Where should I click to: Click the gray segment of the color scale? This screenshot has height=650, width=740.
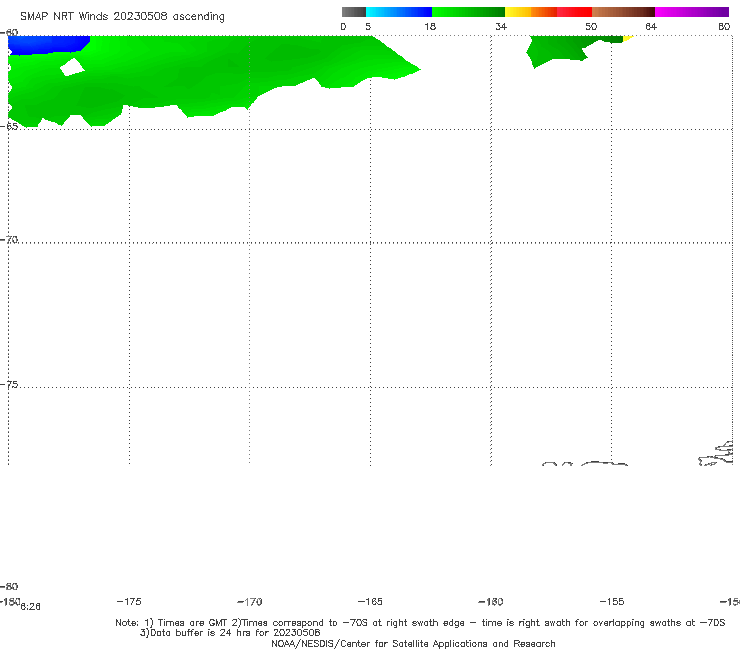pyautogui.click(x=354, y=12)
